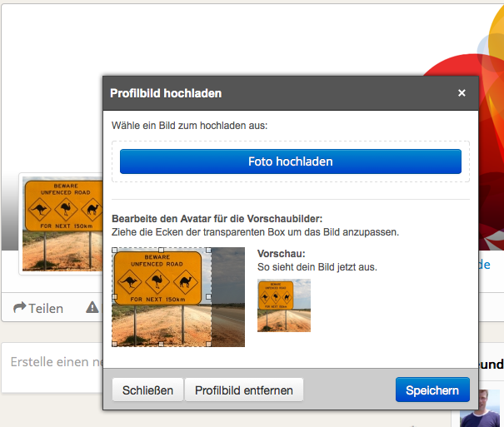Click the left-middle crop handle
Viewport: 504px width, 427px height.
tap(114, 296)
